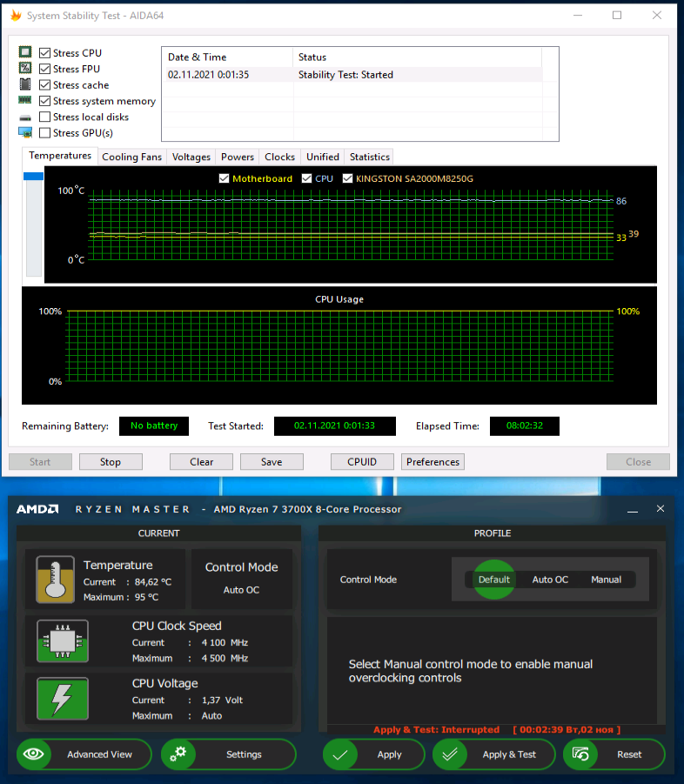
Task: Click the cache chip icon beside Stress cache
Action: (25, 84)
